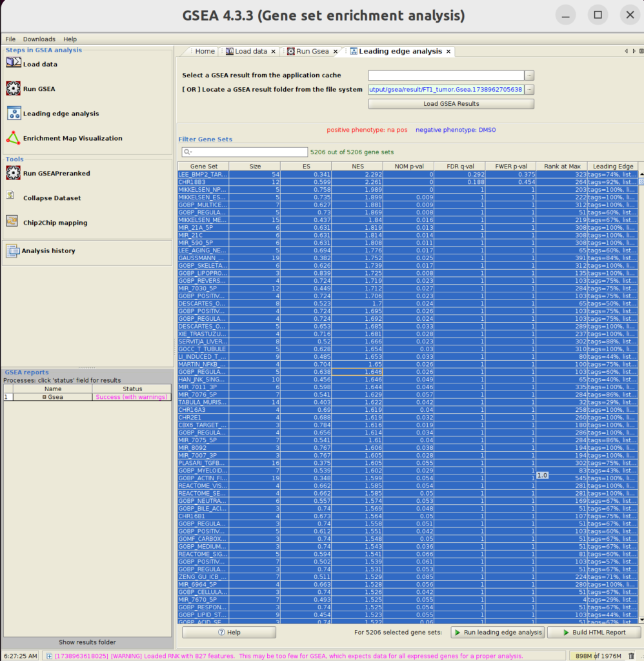The height and width of the screenshot is (661, 644).
Task: Click the Help button below the table
Action: (x=229, y=633)
